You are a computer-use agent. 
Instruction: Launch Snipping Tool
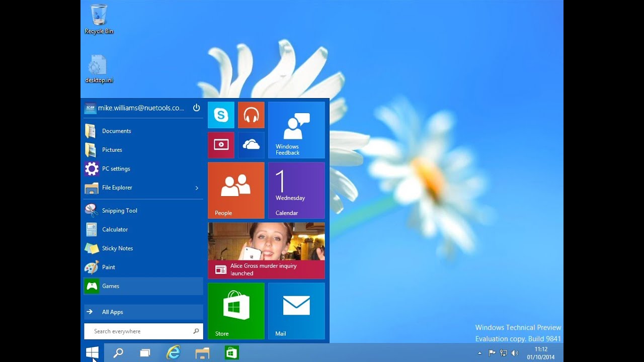[143, 211]
